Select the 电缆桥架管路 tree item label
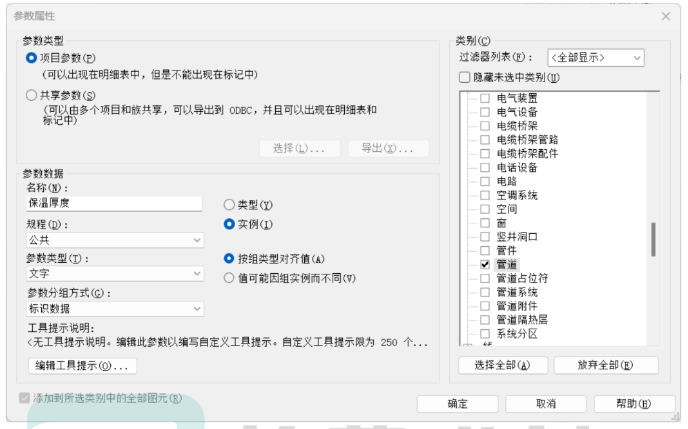Image resolution: width=688 pixels, height=429 pixels. click(527, 140)
